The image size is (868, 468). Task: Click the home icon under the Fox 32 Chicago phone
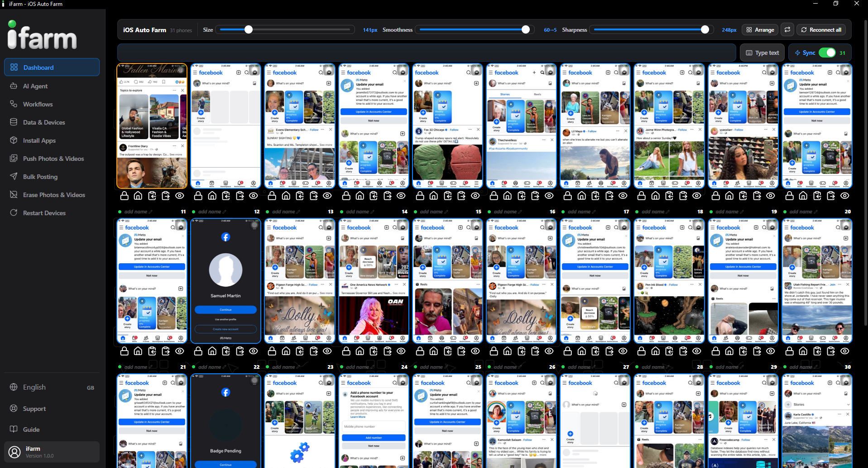pos(434,196)
